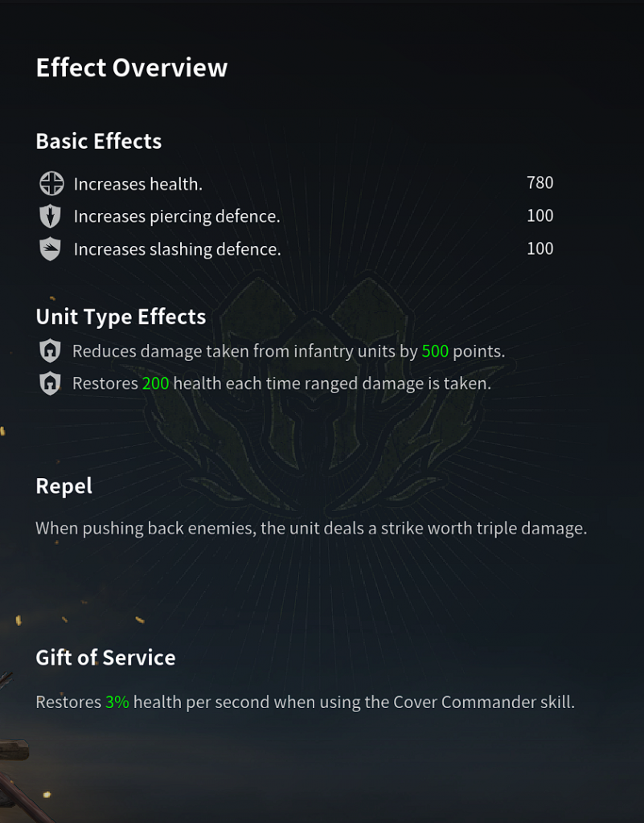Click the Increases piercing defence label
The height and width of the screenshot is (823, 644).
pyautogui.click(x=177, y=217)
